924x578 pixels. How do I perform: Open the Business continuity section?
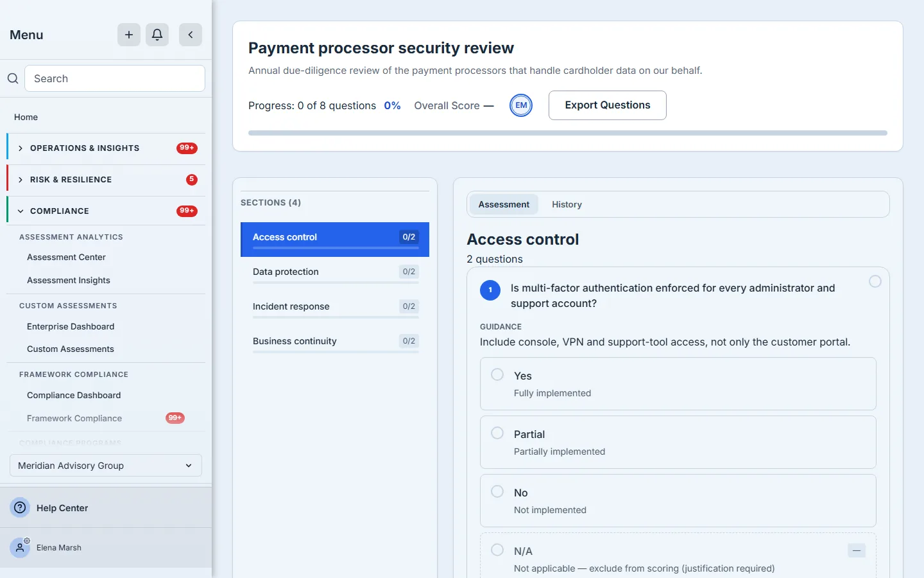point(335,344)
